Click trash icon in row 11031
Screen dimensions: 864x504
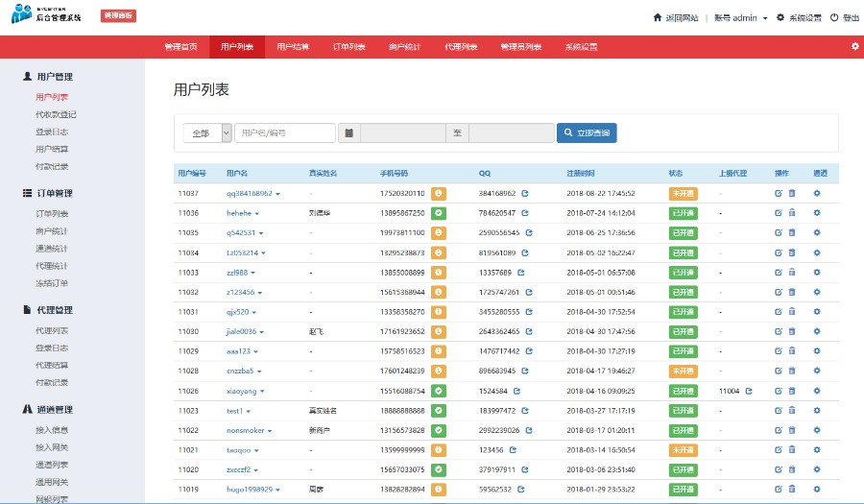point(792,312)
